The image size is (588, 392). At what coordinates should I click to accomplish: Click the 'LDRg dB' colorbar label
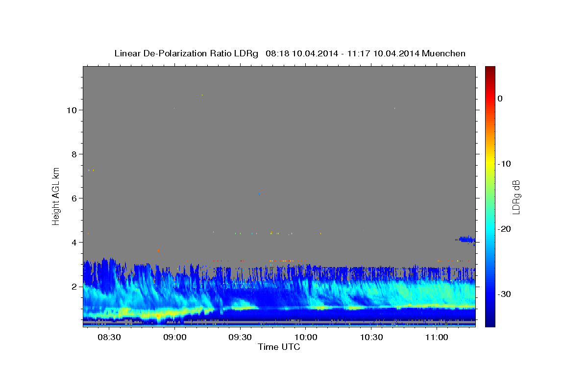516,196
